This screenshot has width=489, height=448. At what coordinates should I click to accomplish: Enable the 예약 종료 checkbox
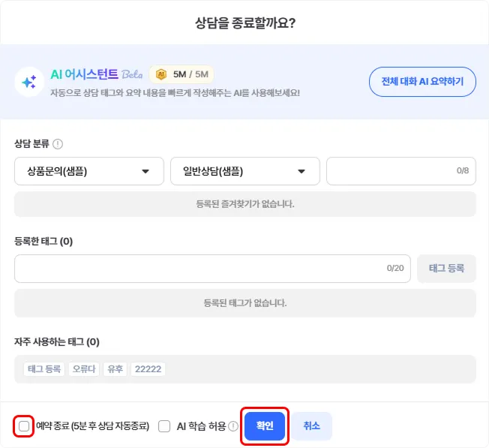pos(24,426)
